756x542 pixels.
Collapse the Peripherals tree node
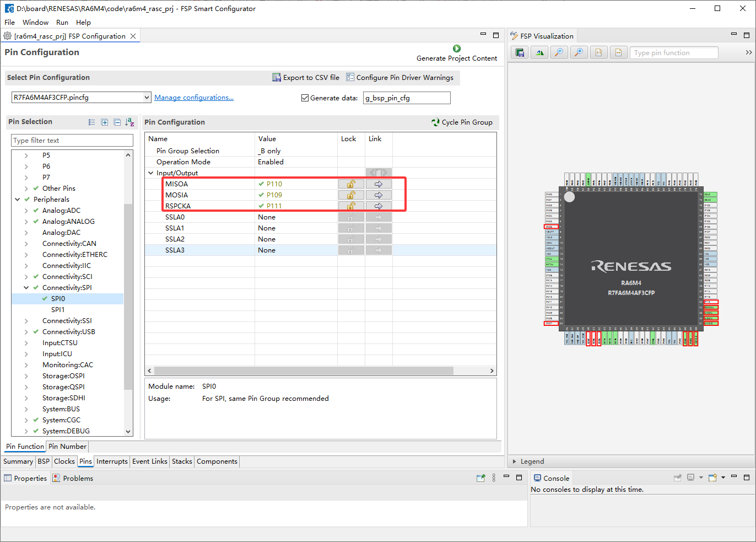(18, 199)
